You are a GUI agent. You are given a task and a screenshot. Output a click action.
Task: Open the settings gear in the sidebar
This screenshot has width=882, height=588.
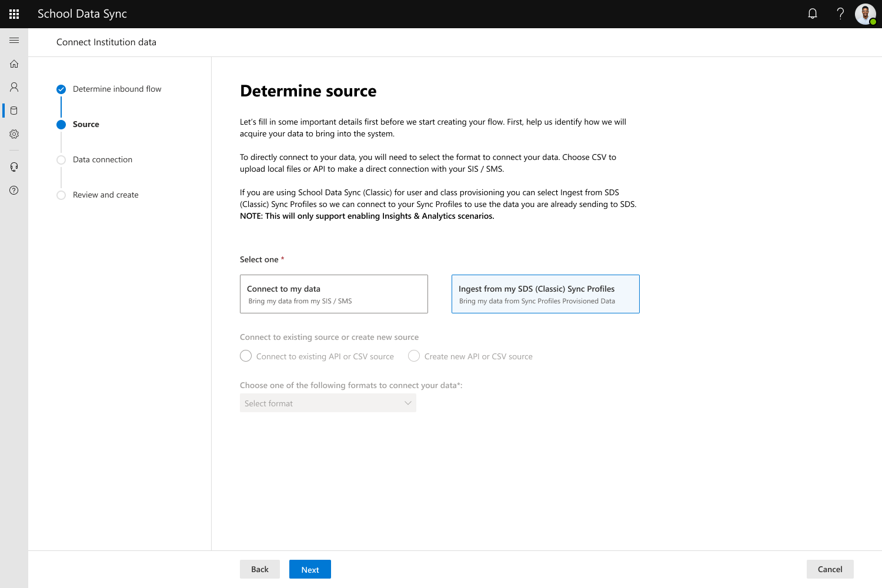[x=14, y=134]
